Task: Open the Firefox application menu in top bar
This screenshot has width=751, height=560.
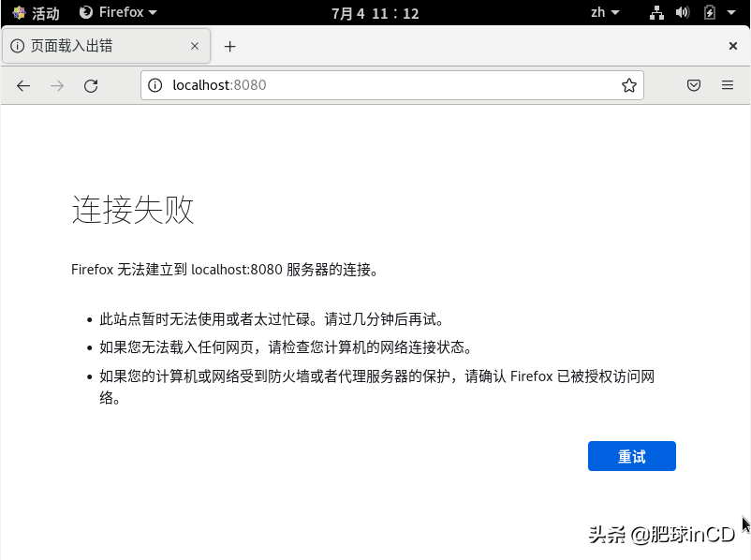Action: 118,12
